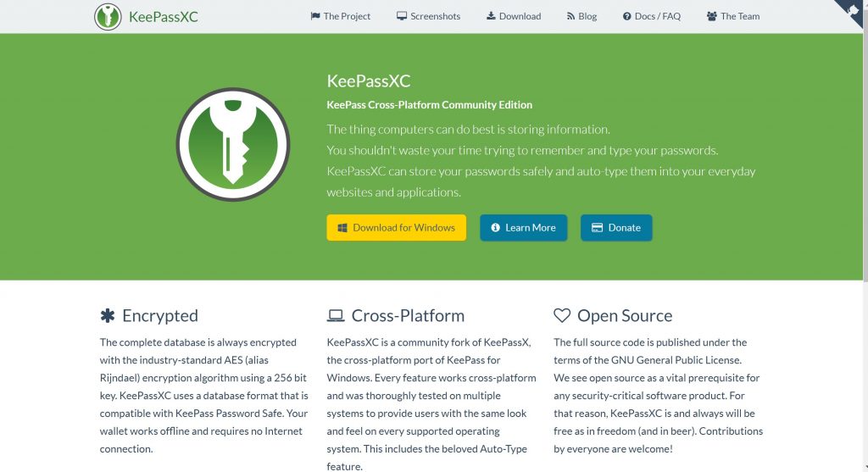This screenshot has width=868, height=472.
Task: Click the KeePassXC logo in the navbar
Action: pyautogui.click(x=108, y=17)
